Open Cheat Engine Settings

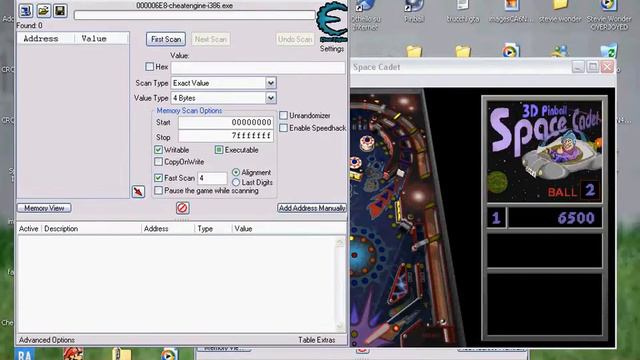tap(332, 49)
